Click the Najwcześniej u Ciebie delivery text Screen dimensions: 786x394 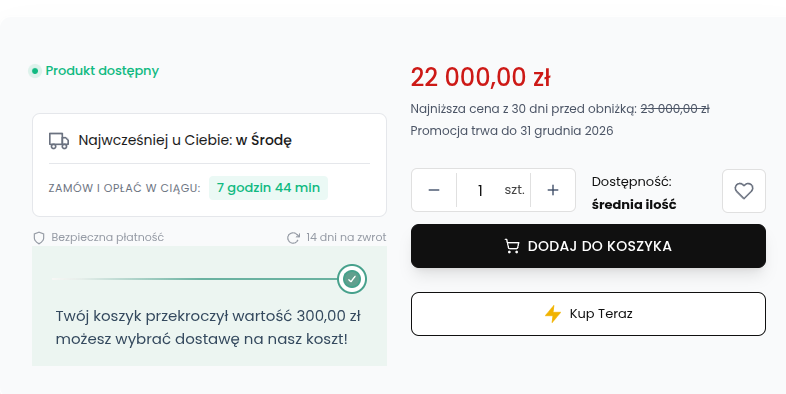185,140
